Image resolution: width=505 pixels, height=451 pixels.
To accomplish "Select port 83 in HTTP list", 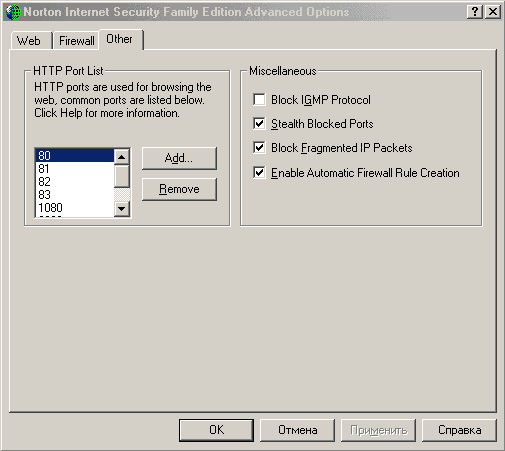I will [x=75, y=195].
